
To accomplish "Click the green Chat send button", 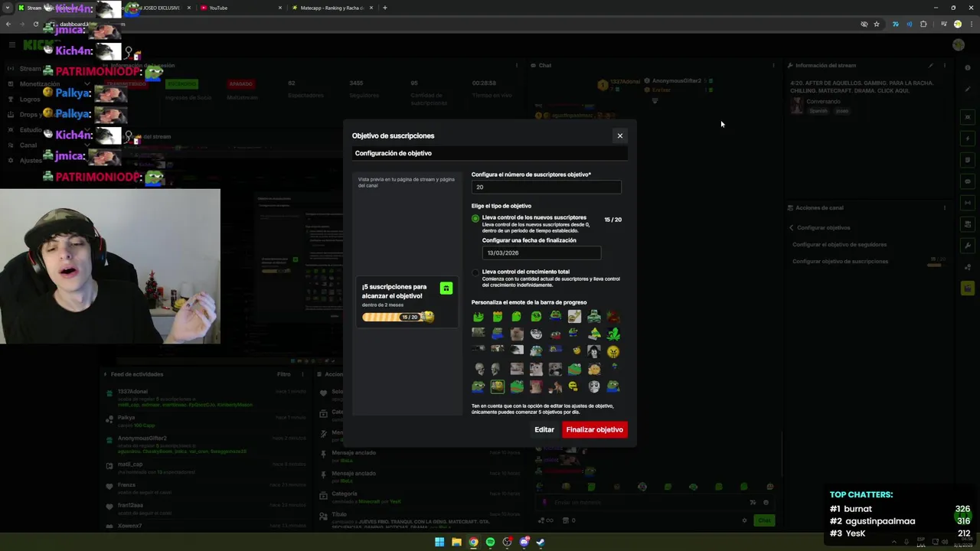I will [764, 520].
